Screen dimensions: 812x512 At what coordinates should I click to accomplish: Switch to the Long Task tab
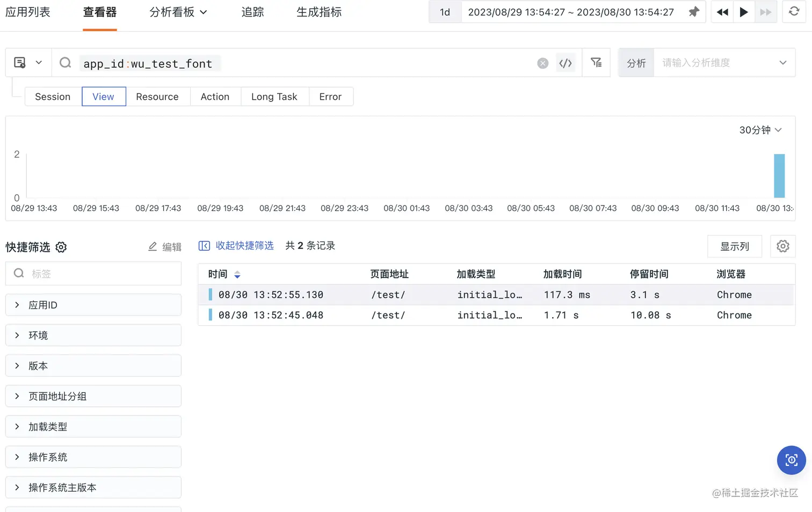tap(274, 97)
